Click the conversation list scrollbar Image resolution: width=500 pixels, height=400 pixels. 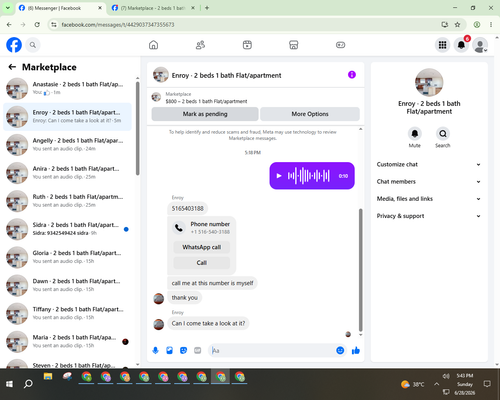(x=137, y=128)
